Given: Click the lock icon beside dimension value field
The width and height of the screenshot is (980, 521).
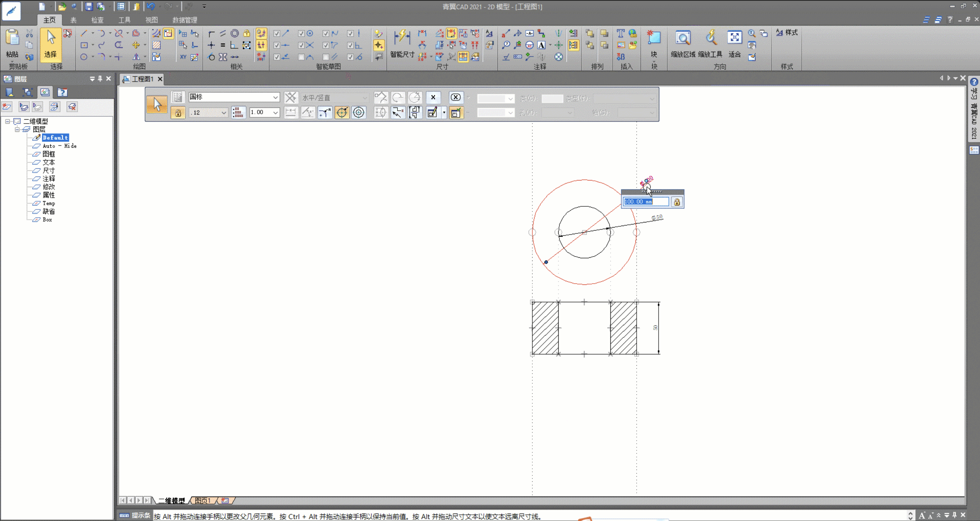Looking at the screenshot, I should [677, 202].
